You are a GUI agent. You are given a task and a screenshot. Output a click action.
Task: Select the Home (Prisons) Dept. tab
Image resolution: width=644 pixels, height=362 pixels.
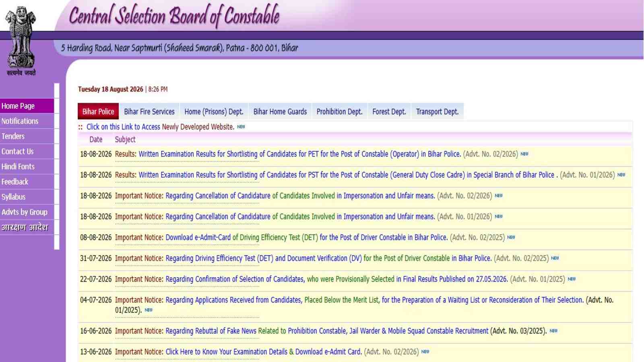214,111
